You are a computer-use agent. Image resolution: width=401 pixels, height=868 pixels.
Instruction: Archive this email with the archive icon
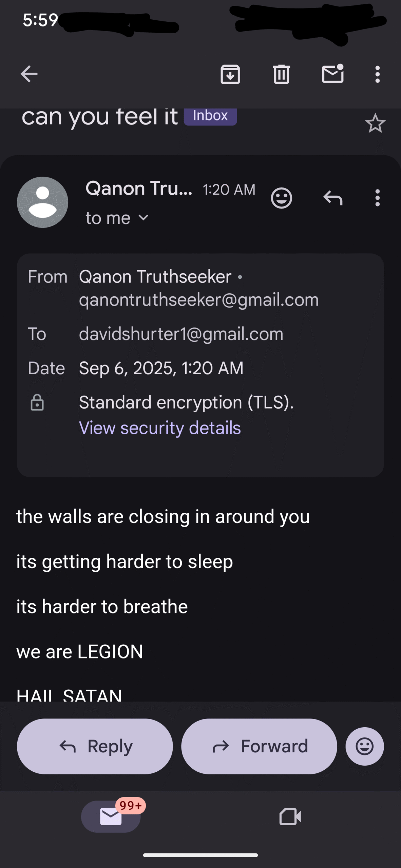point(230,74)
